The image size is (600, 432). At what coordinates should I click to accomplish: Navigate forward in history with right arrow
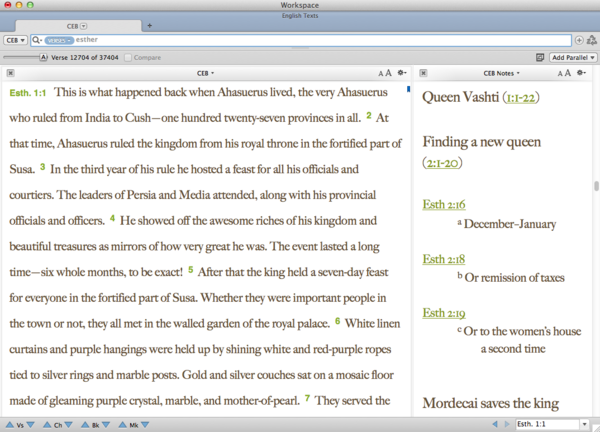[507, 424]
